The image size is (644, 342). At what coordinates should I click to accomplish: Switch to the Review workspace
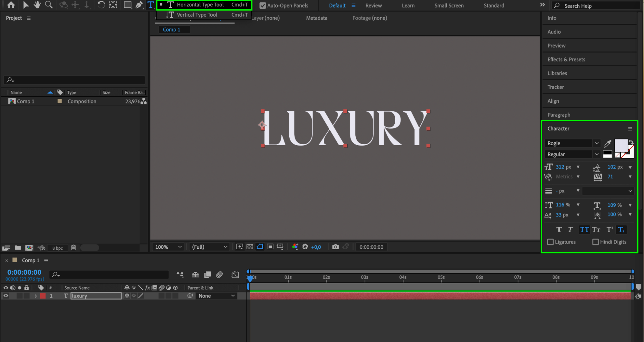coord(373,5)
